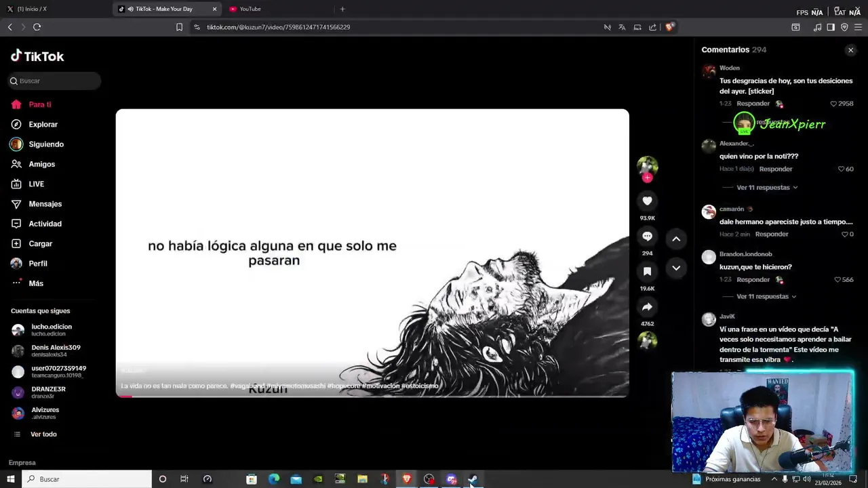The height and width of the screenshot is (488, 868).
Task: Share the video with the arrow icon
Action: [647, 307]
